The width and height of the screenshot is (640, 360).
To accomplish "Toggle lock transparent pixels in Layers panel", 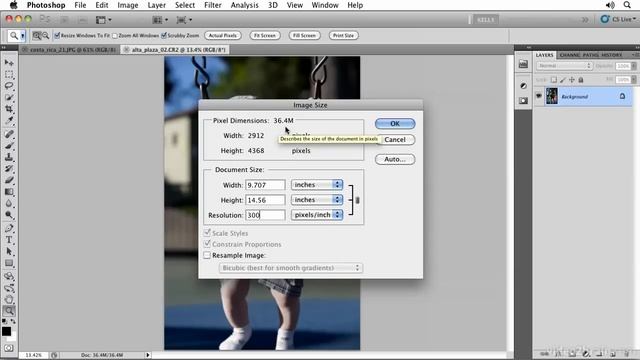I will click(x=553, y=80).
